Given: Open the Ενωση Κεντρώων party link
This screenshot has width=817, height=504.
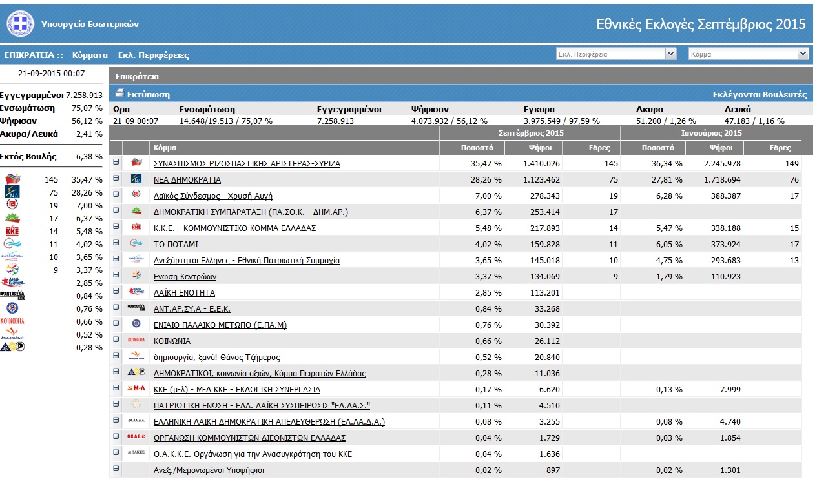Looking at the screenshot, I should click(185, 277).
